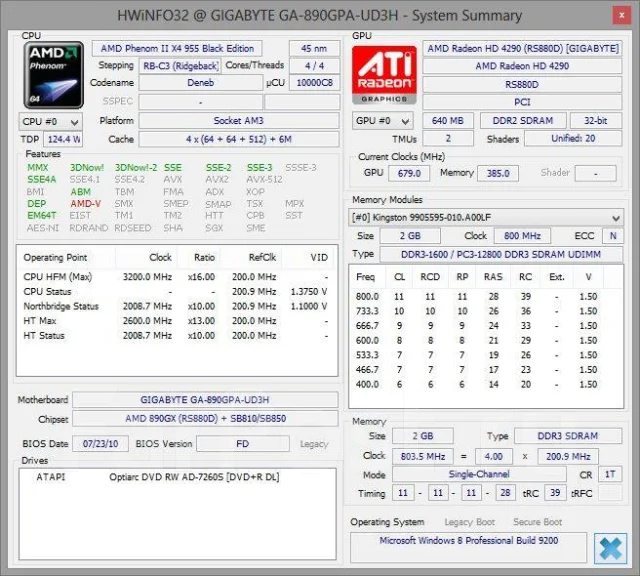Image resolution: width=640 pixels, height=576 pixels.
Task: Click the Microsoft Windows 8 Professional field
Action: [469, 547]
